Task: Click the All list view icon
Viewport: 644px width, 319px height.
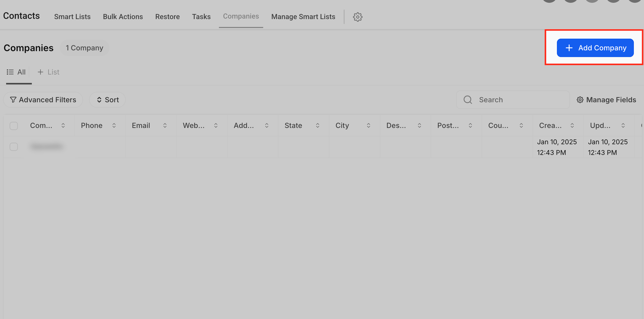Action: (x=10, y=72)
